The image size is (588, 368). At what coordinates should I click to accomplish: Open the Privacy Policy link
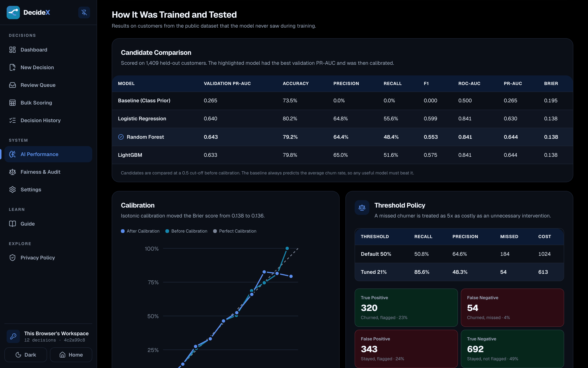48,257
